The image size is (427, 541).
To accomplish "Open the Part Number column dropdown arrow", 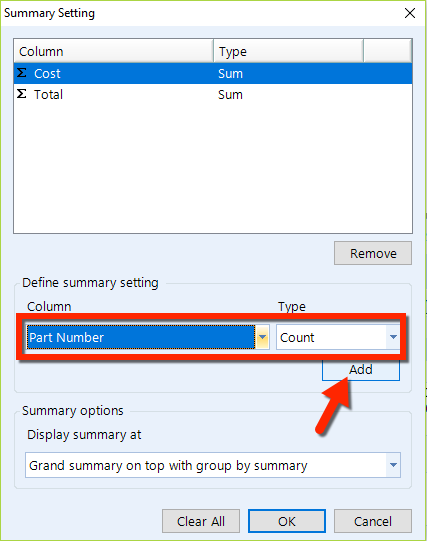I will (x=262, y=337).
